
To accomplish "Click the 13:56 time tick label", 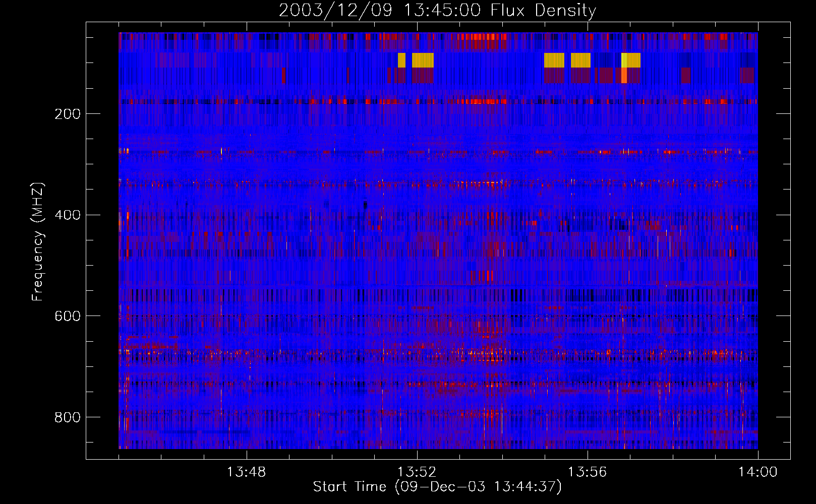I will point(588,472).
